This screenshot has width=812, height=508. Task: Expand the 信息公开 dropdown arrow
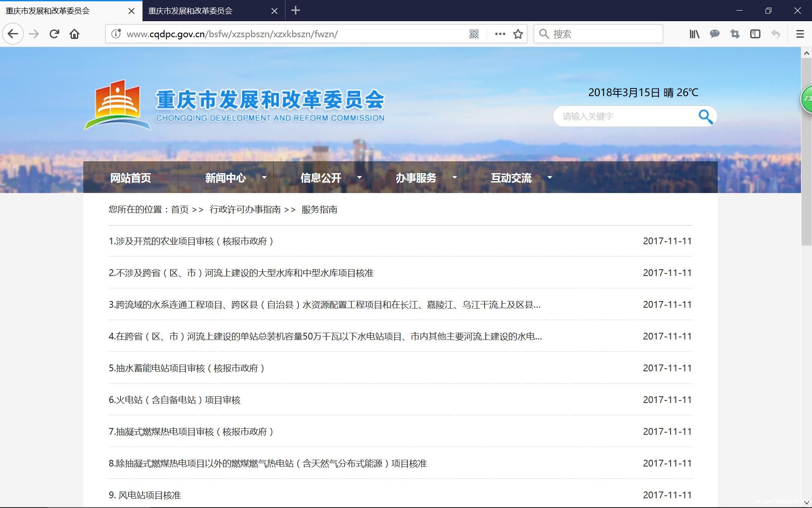click(359, 177)
